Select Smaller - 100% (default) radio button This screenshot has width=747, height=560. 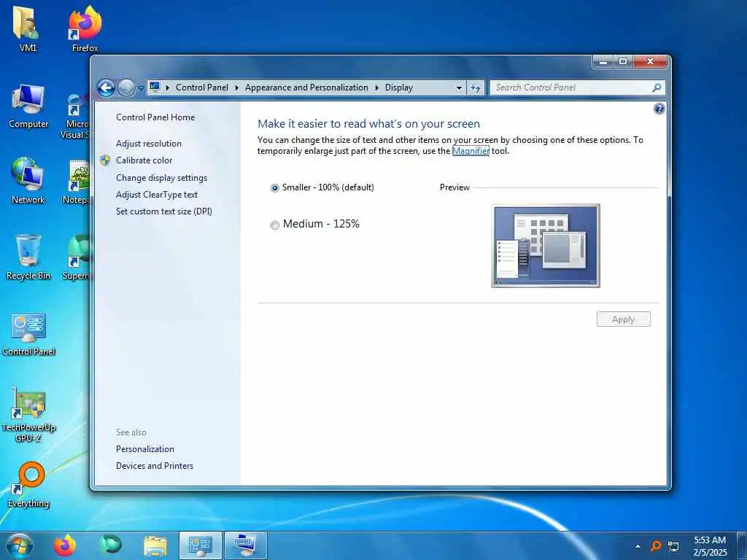click(275, 188)
